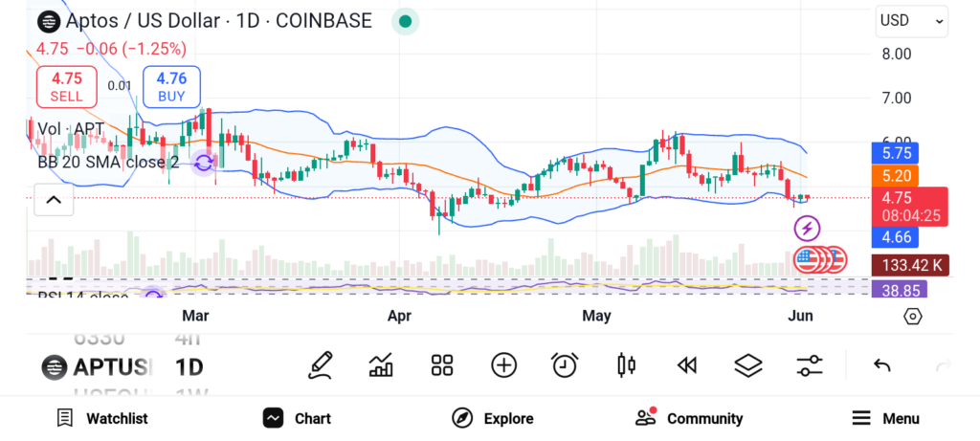Click the Aptos coin logo in header
The width and height of the screenshot is (980, 441).
point(49,21)
